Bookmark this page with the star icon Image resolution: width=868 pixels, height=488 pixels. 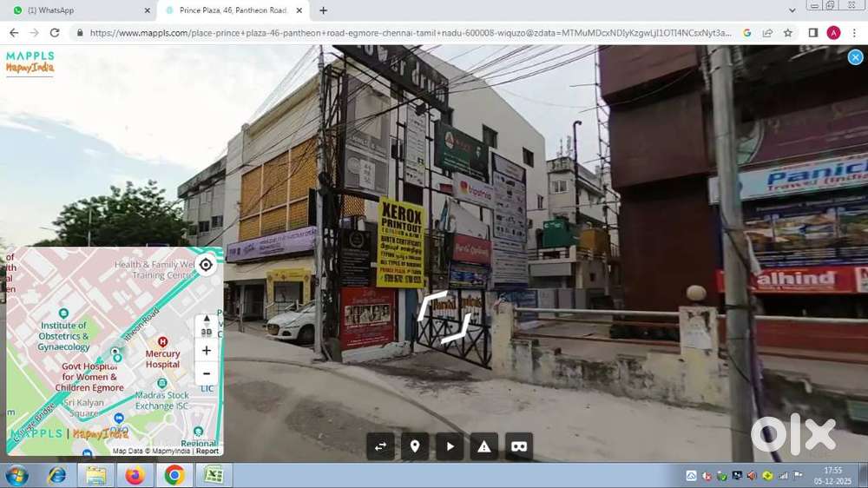pos(788,33)
